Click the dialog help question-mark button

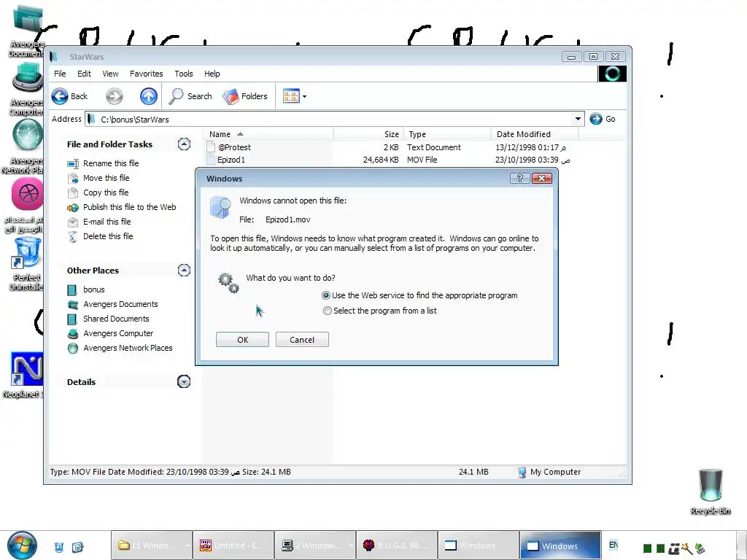(x=519, y=178)
